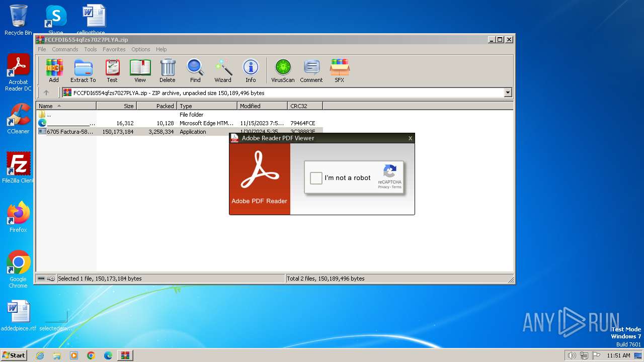Open reCAPTCHA Terms link

[396, 187]
